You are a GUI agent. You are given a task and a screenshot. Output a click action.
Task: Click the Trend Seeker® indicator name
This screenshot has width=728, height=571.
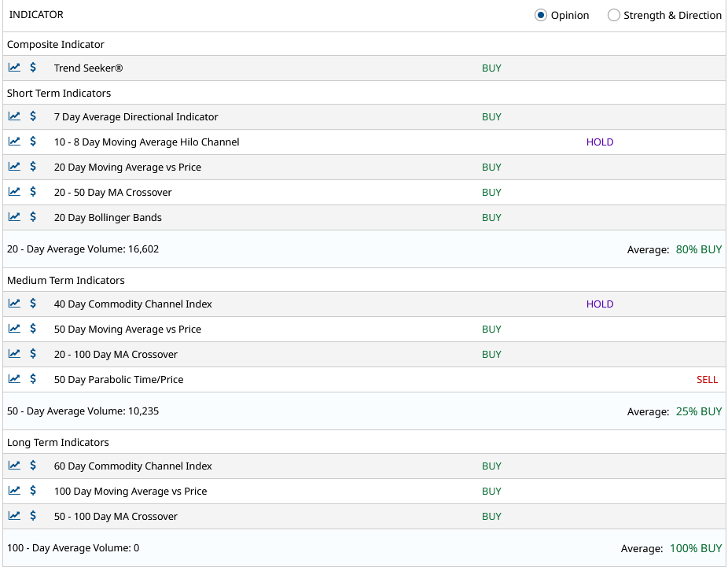click(x=88, y=68)
